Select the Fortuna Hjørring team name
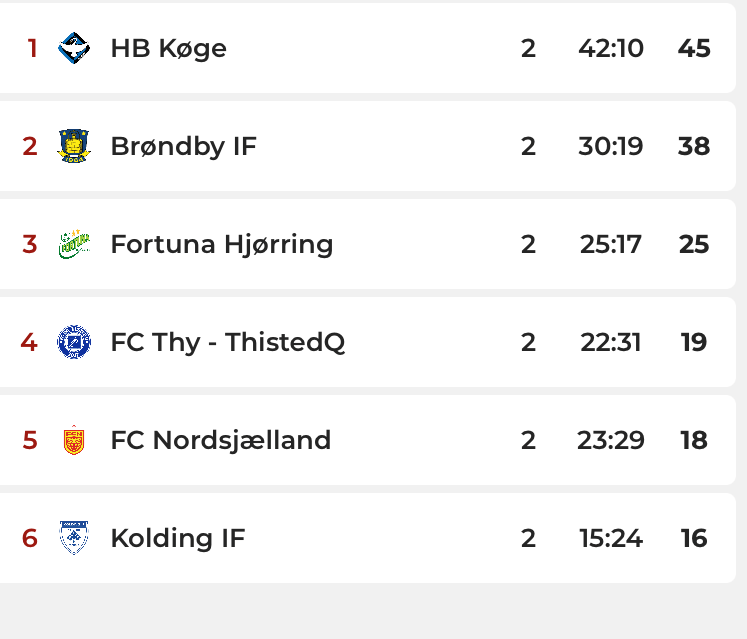Screen dimensions: 747x639 tap(221, 244)
